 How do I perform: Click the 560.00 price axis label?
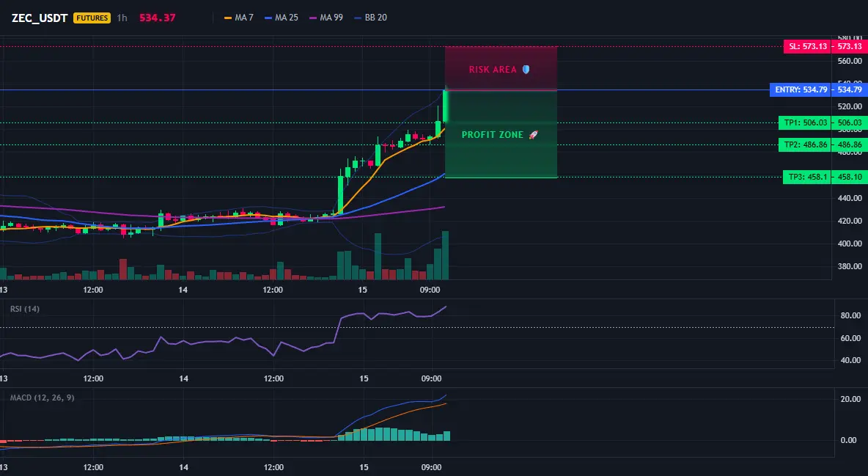pyautogui.click(x=850, y=61)
